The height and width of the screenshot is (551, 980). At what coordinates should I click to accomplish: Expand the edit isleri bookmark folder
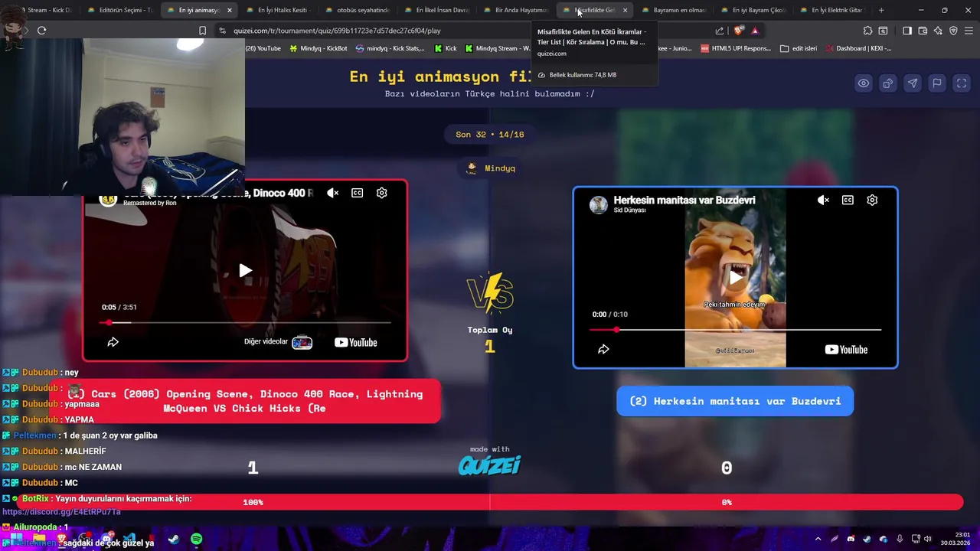tap(799, 48)
